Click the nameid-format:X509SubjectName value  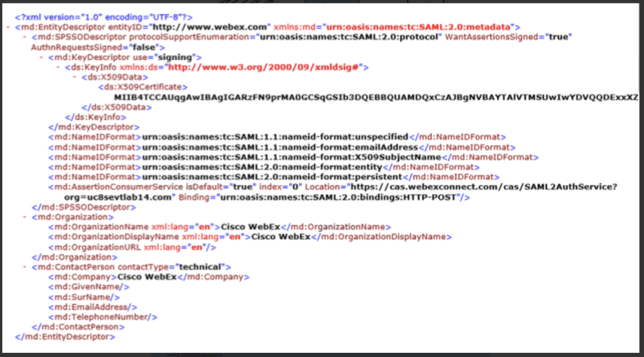pos(292,157)
